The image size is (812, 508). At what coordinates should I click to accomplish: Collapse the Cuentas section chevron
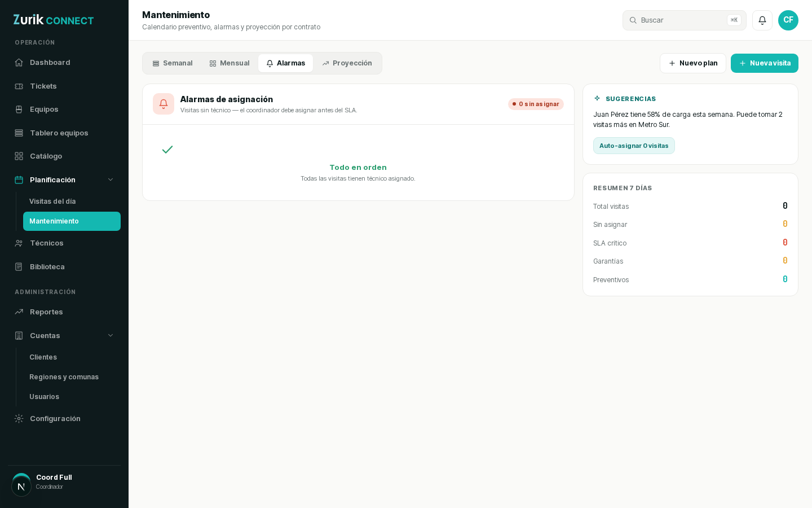click(111, 335)
